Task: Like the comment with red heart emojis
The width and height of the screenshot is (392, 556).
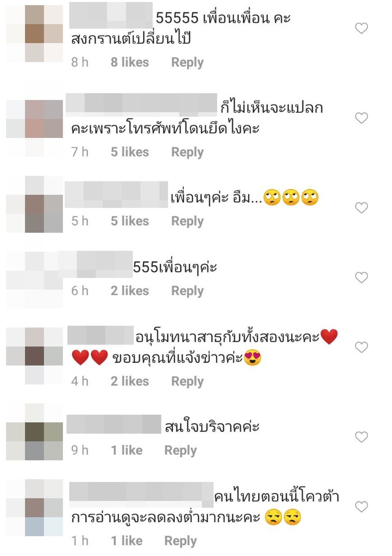Action: [x=361, y=347]
